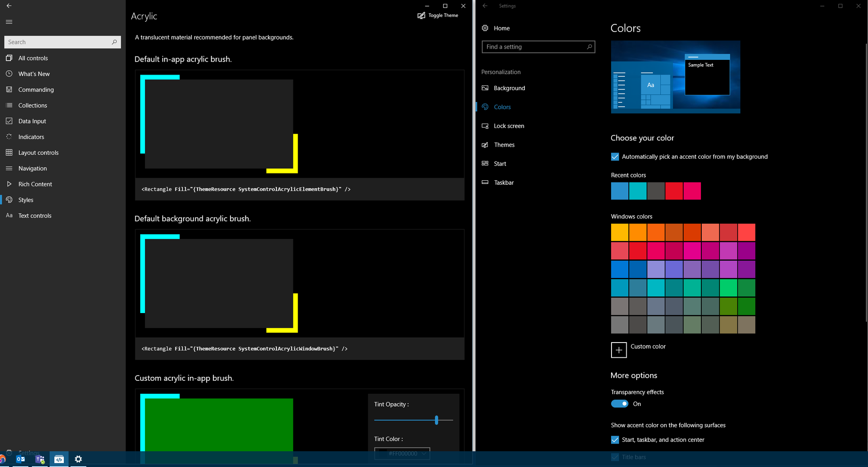Click the Rich Content play icon
Screen dimensions: 868x467
pos(9,184)
